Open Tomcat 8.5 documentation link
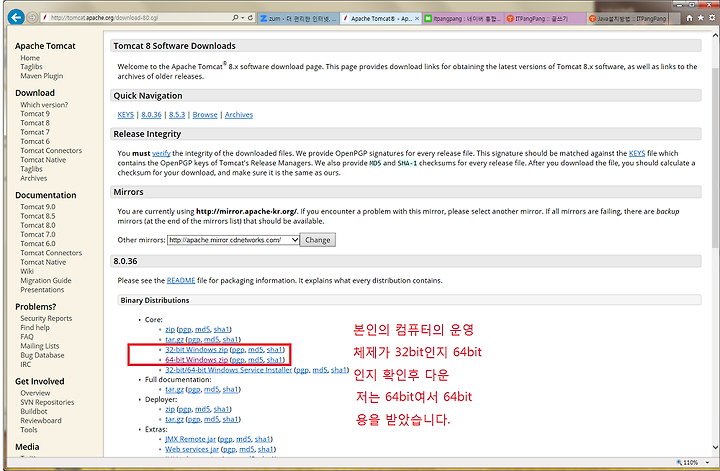 click(38, 216)
